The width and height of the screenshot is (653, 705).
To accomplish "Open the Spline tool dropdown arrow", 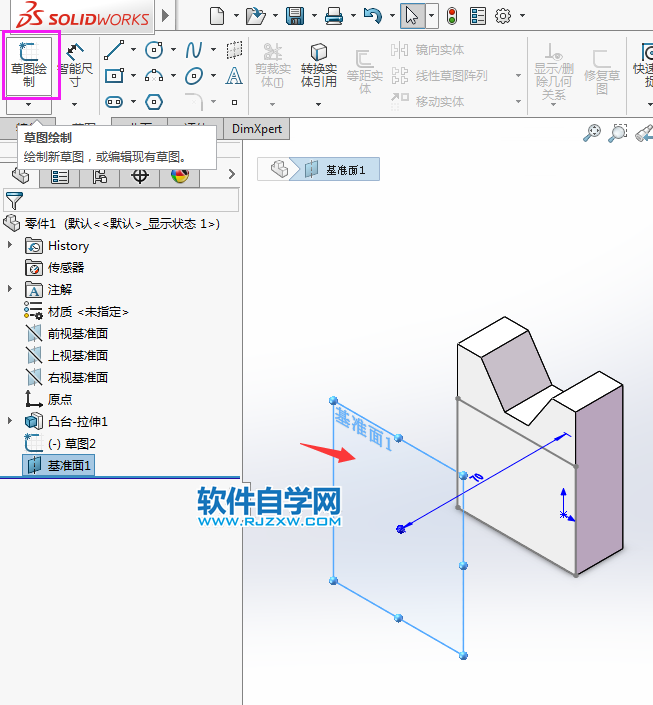I will 214,49.
